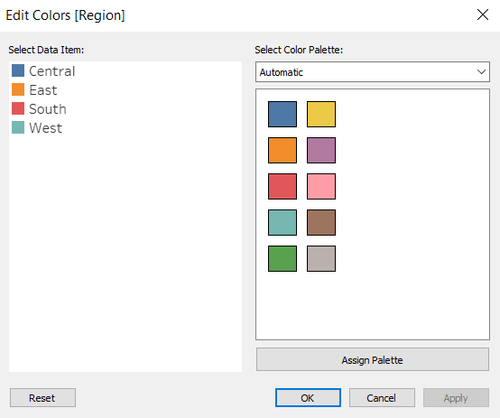The image size is (500, 418).
Task: Pick the gray palette swatch
Action: tap(321, 259)
